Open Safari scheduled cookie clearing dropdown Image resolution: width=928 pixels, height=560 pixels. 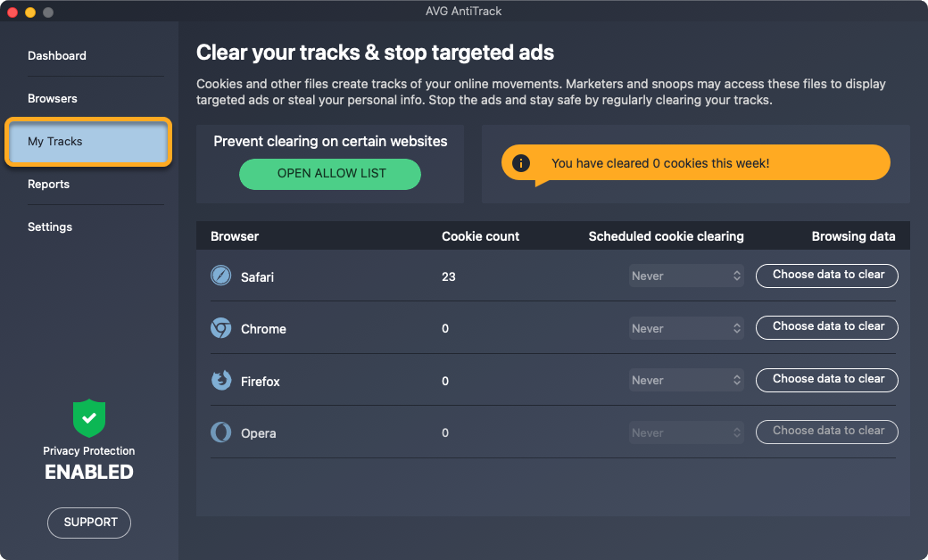[686, 276]
